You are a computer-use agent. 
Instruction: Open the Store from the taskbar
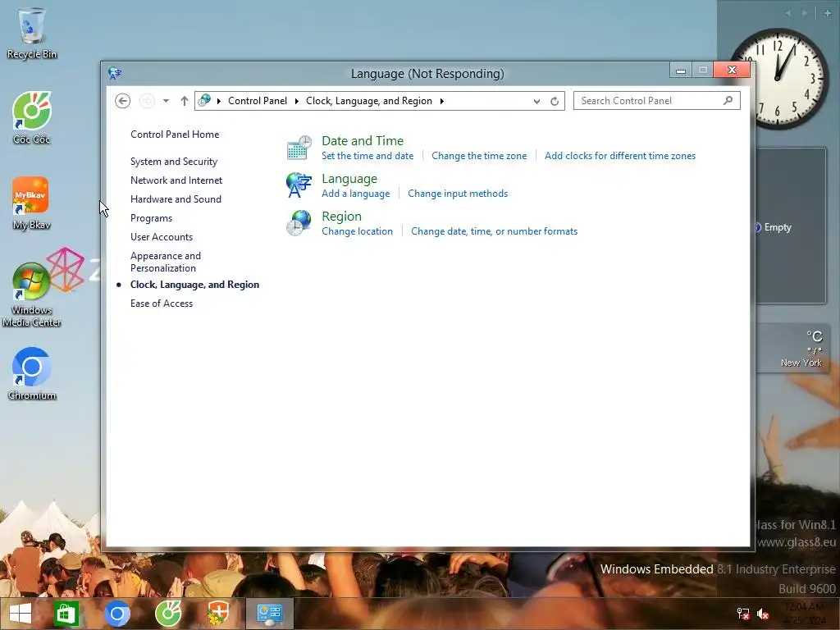66,614
